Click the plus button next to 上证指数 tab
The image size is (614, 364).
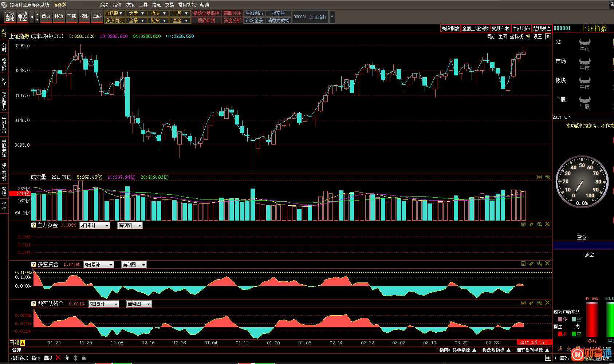[332, 17]
